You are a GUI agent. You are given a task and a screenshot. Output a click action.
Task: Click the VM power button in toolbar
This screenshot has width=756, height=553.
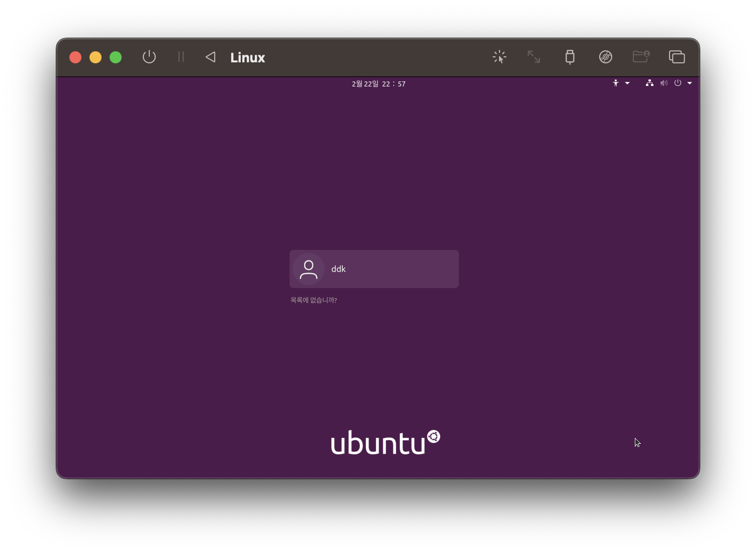[x=149, y=57]
